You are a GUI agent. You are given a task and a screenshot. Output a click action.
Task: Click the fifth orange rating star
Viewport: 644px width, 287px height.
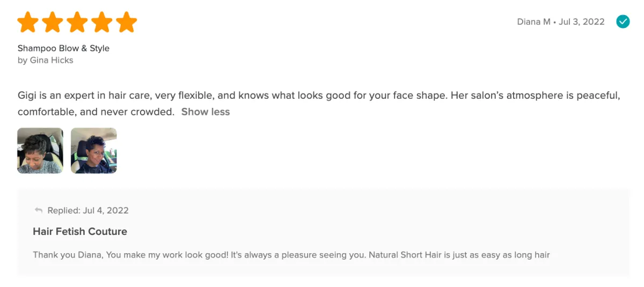tap(127, 23)
